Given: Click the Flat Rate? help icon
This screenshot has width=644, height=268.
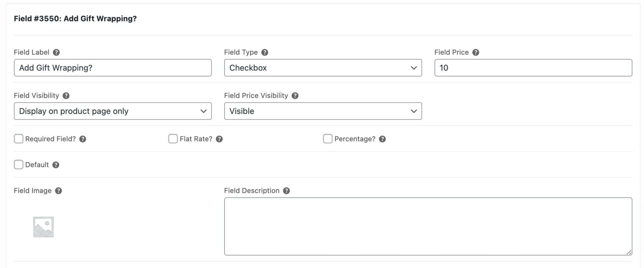Looking at the screenshot, I should (x=219, y=139).
